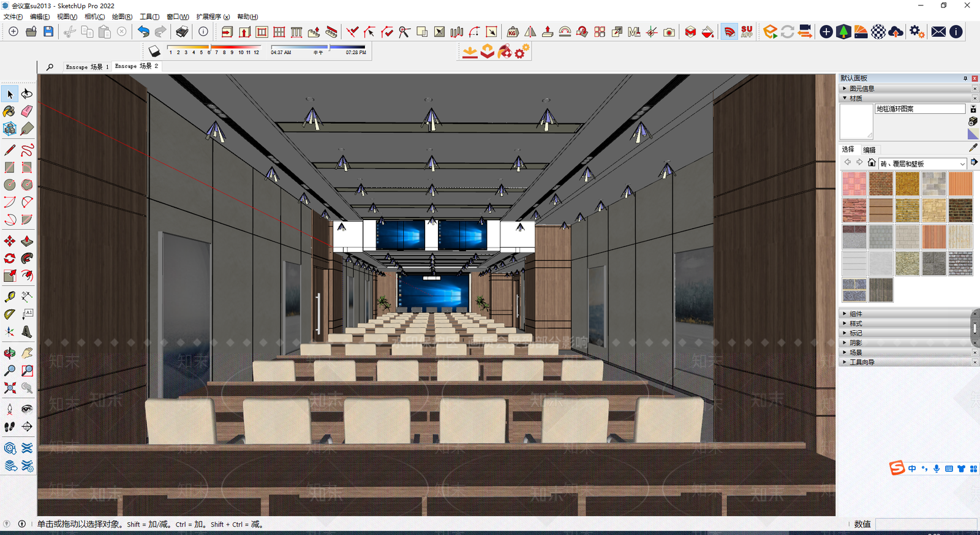980x535 pixels.
Task: Undo the last action
Action: coord(143,32)
